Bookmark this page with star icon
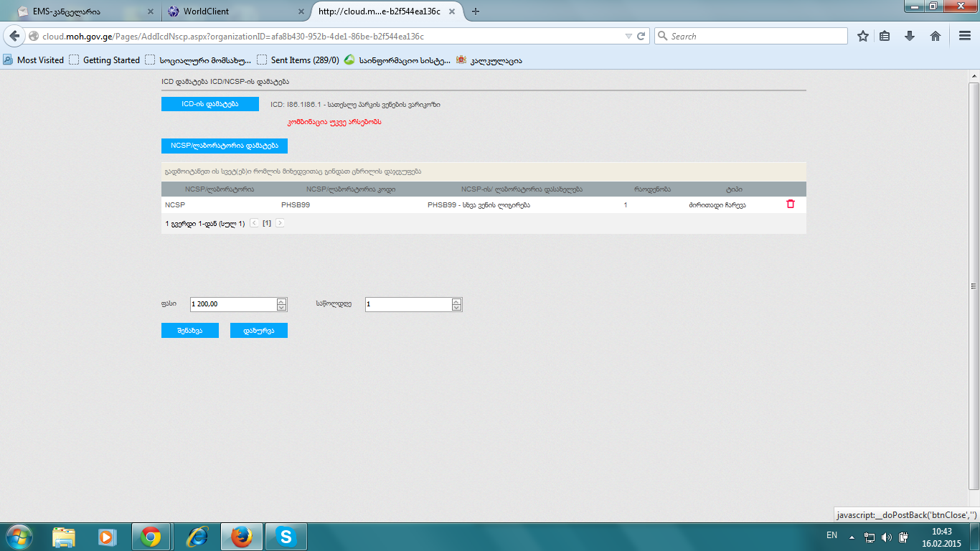 coord(863,36)
